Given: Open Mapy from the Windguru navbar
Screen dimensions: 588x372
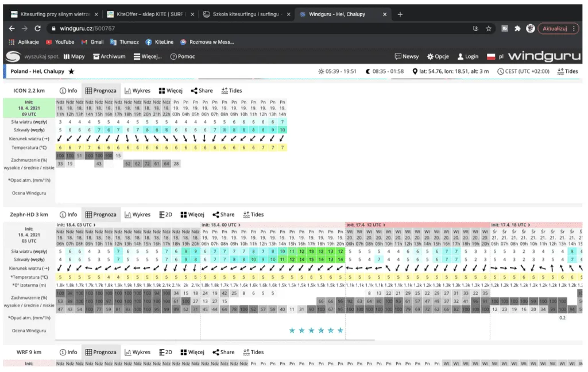Looking at the screenshot, I should 73,56.
